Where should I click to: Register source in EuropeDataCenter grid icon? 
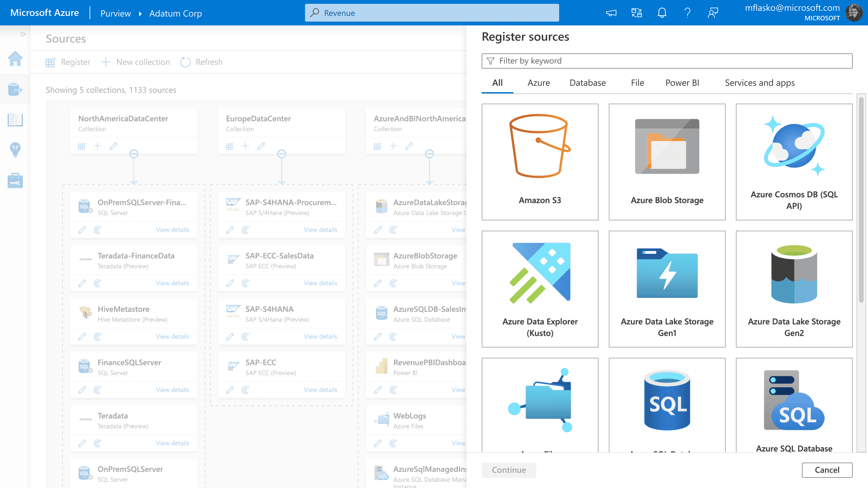[x=229, y=146]
